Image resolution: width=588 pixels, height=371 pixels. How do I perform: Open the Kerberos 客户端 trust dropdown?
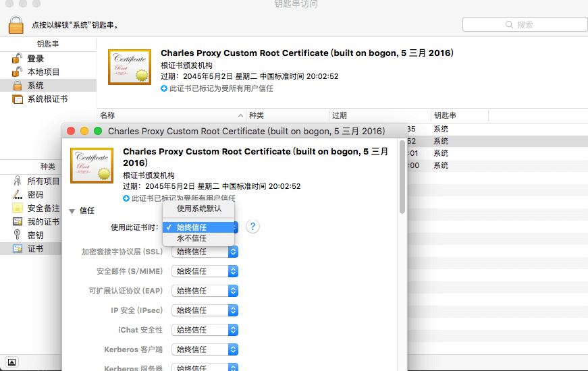coord(205,349)
